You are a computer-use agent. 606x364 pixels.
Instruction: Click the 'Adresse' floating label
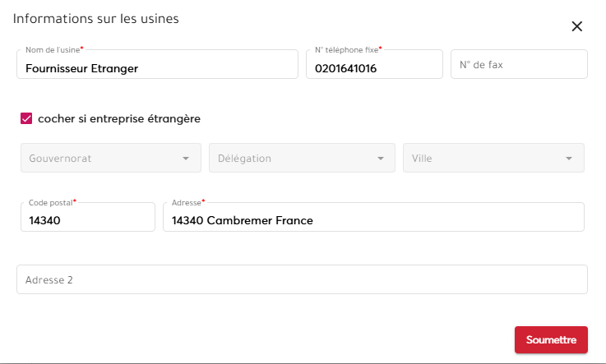[x=186, y=202]
